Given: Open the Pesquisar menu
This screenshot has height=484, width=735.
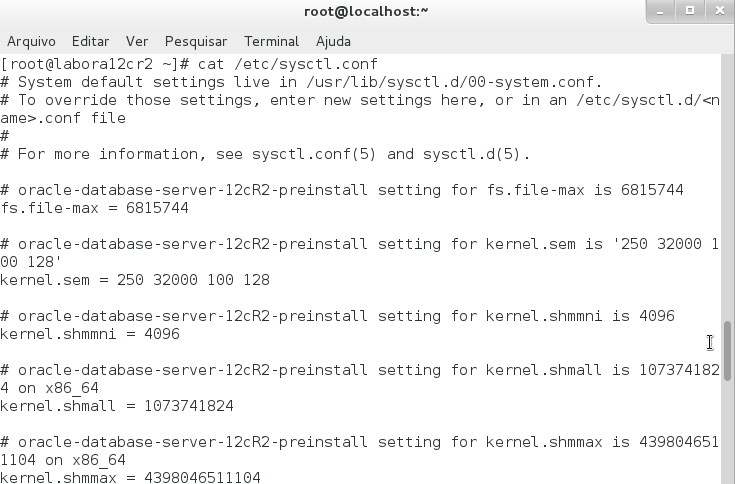Looking at the screenshot, I should pos(196,41).
